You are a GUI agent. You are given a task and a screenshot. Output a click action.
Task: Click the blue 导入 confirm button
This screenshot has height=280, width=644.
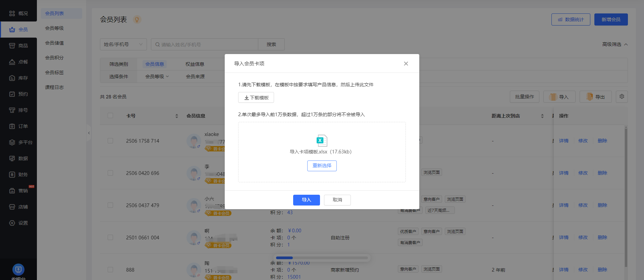point(306,200)
